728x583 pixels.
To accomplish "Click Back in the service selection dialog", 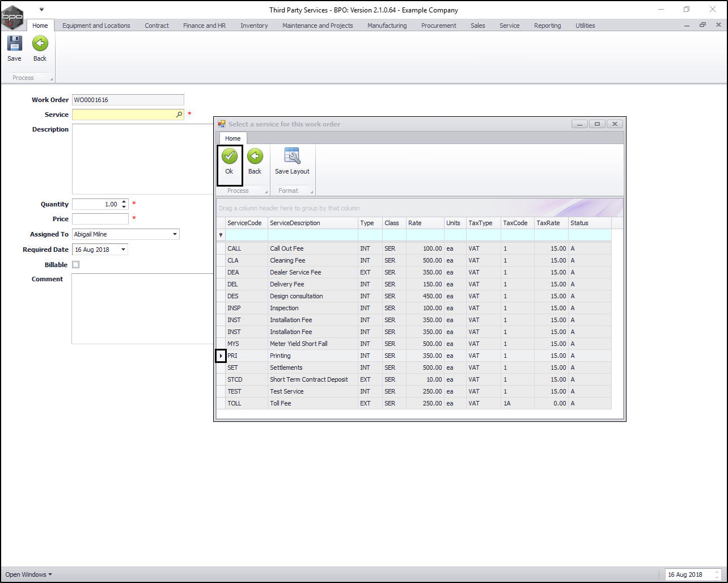I will pos(255,162).
